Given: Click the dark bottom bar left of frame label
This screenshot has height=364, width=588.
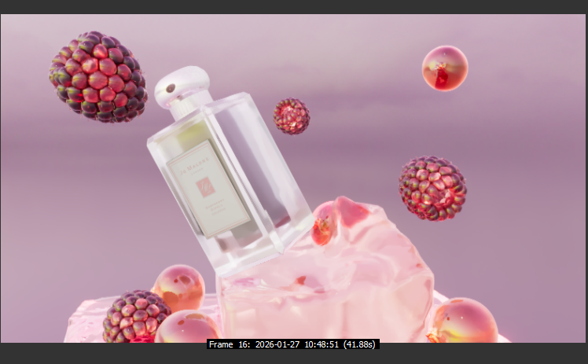Looking at the screenshot, I should [x=102, y=352].
